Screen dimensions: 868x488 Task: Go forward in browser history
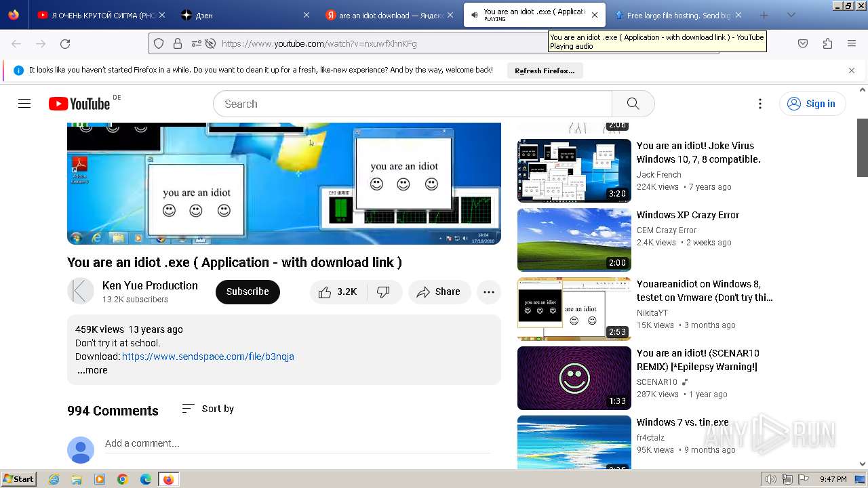pos(41,43)
